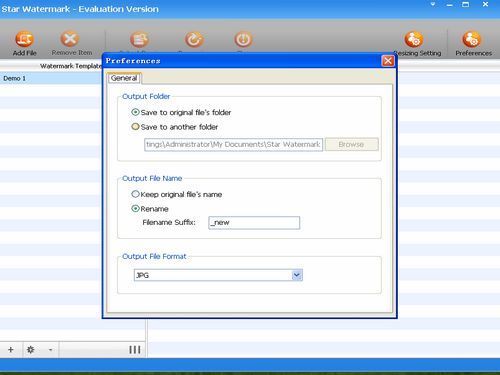This screenshot has width=500, height=375.
Task: Select the Rename radio option
Action: 150,209
